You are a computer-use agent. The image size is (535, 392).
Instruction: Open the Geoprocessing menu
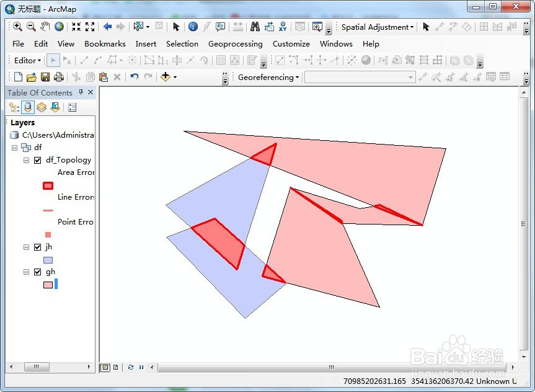236,43
